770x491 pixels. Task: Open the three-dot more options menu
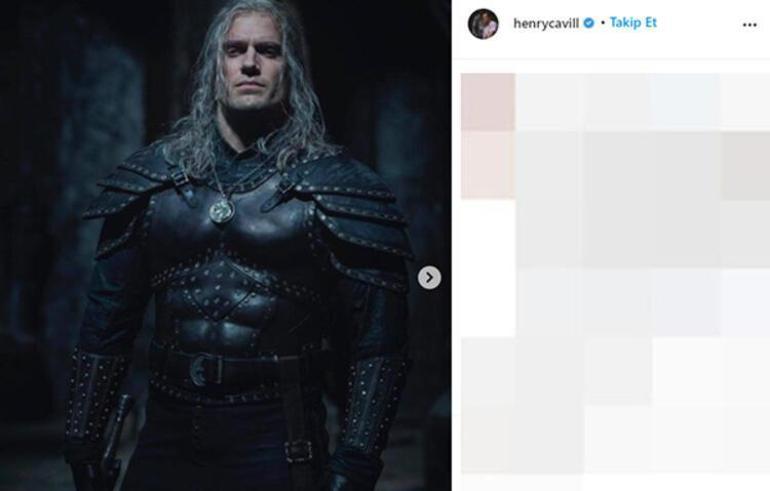pyautogui.click(x=749, y=24)
